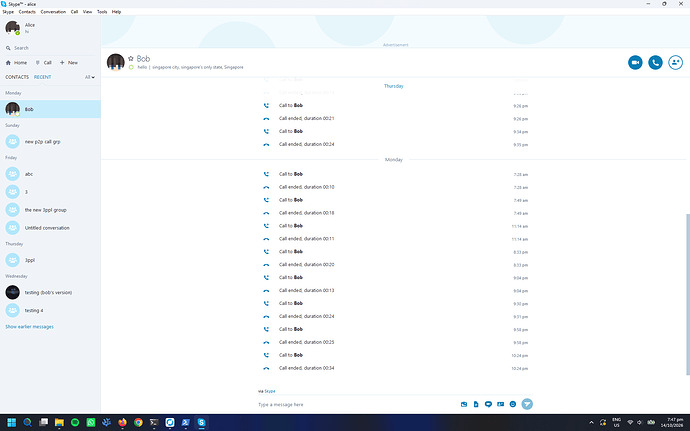
Task: Click the Thursday date header
Action: (x=393, y=86)
